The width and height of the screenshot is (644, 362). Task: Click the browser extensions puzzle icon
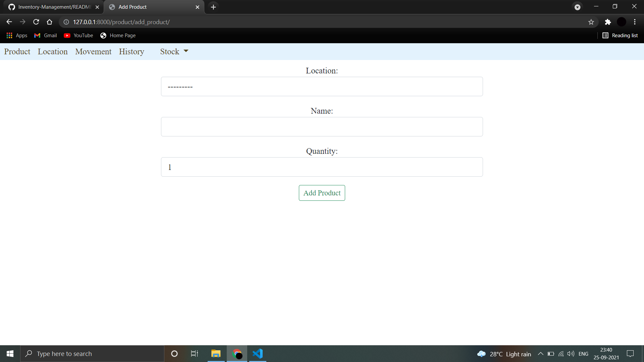click(x=608, y=22)
